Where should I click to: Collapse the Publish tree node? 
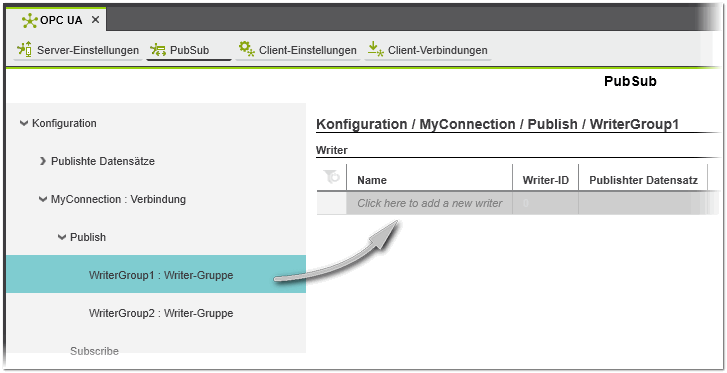click(62, 237)
